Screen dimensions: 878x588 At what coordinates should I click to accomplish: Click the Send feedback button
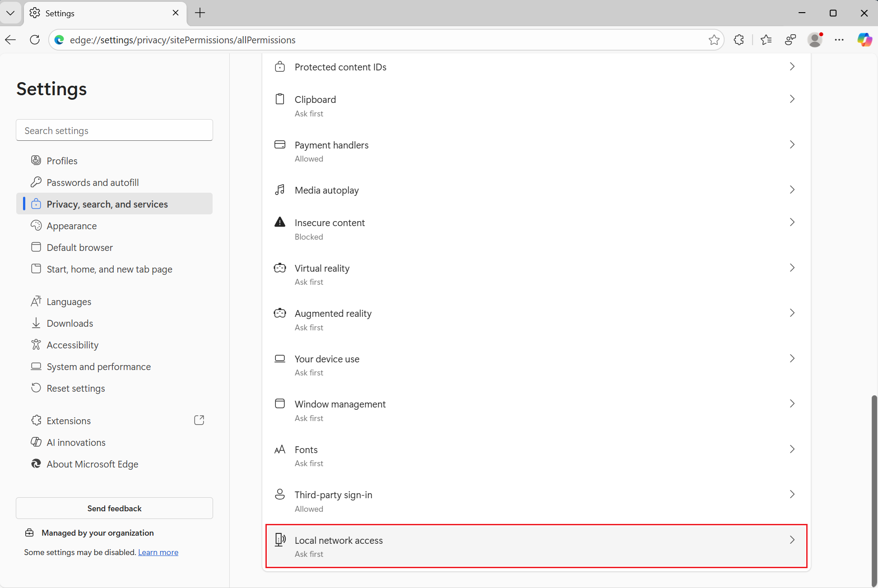click(114, 508)
